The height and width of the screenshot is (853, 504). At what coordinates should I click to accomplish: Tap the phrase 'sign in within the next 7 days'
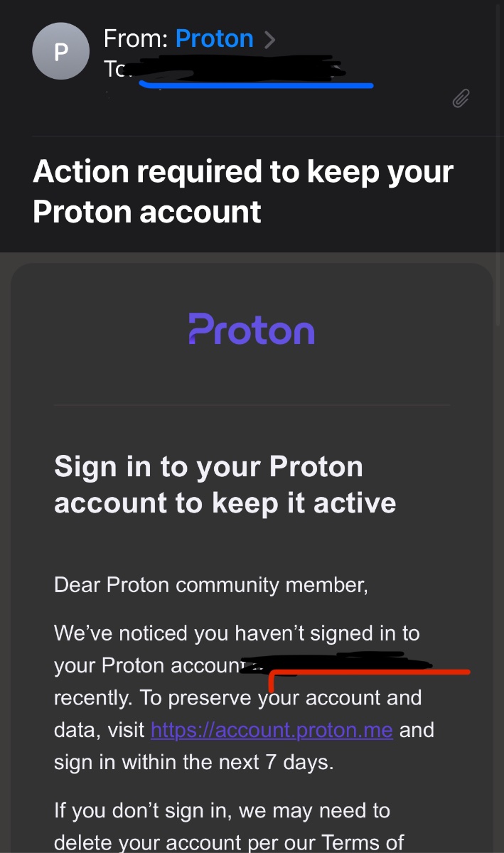pos(193,762)
